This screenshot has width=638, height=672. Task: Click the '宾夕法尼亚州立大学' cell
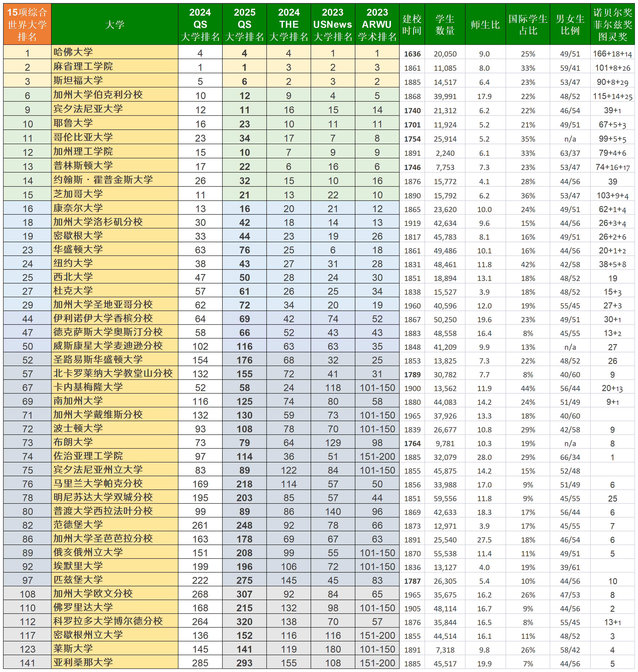(115, 469)
